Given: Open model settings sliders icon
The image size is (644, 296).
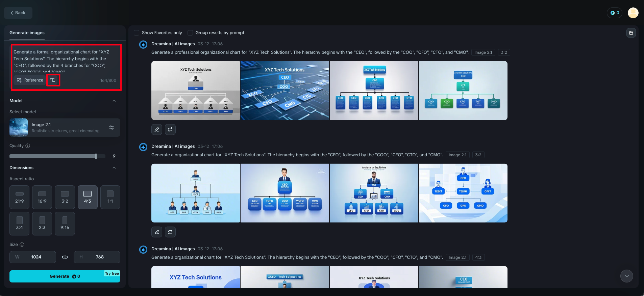Looking at the screenshot, I should point(112,128).
